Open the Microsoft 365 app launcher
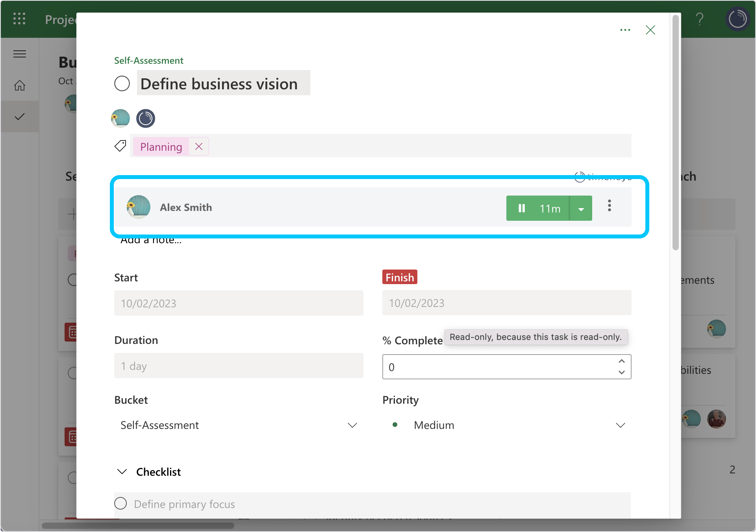Viewport: 756px width, 532px height. click(x=19, y=18)
